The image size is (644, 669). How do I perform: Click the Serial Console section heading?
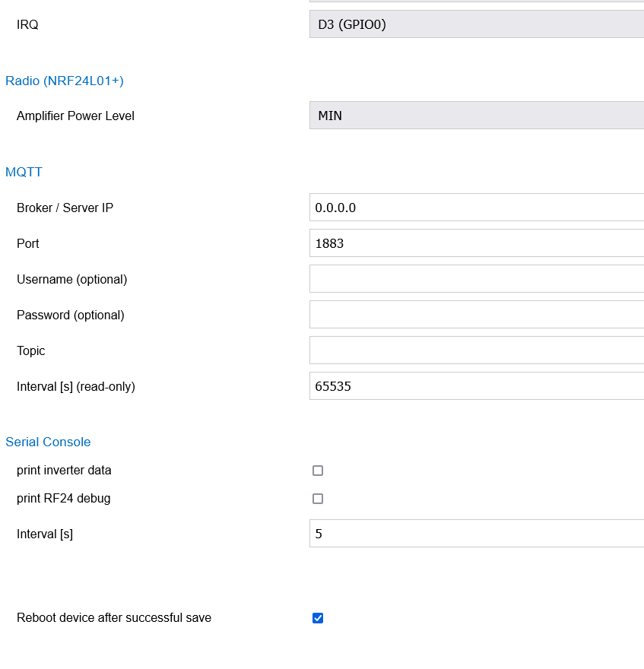[x=48, y=442]
